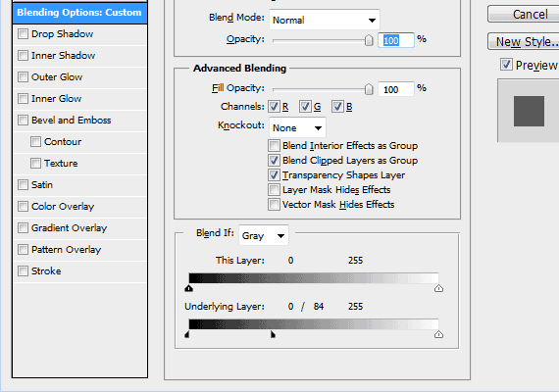Click the Underlying Layer left black half-handle
The image size is (559, 392).
point(186,334)
